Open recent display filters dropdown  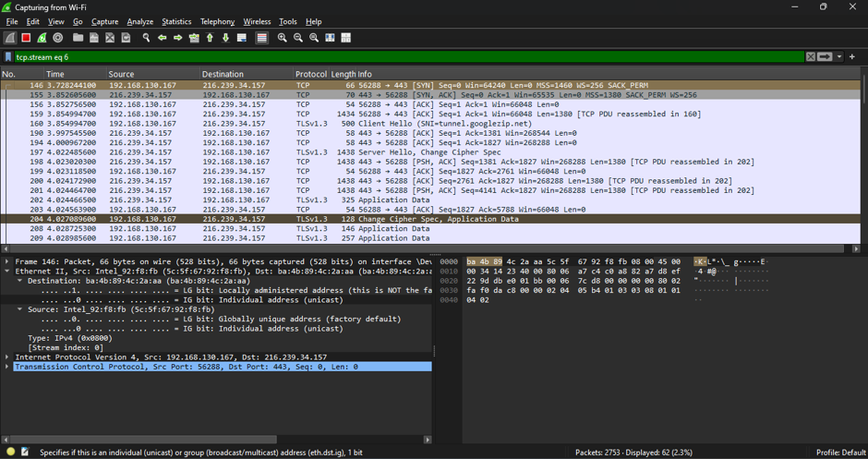[x=839, y=56]
